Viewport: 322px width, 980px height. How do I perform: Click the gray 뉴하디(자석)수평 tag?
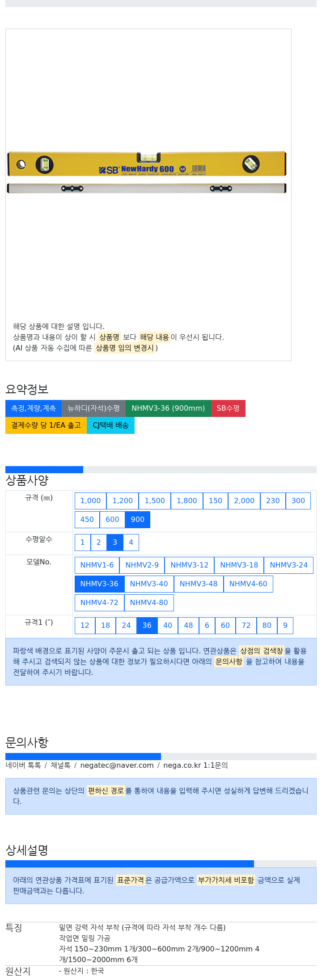[93, 408]
